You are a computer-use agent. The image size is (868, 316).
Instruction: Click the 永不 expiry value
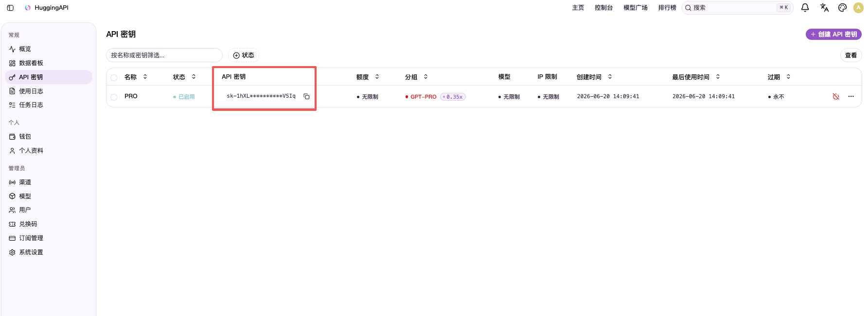click(x=777, y=97)
